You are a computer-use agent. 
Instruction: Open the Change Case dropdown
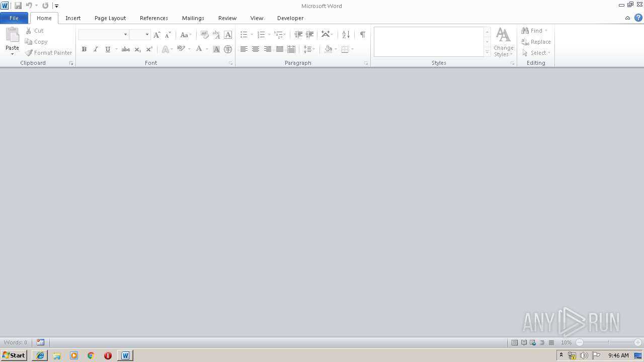point(186,35)
